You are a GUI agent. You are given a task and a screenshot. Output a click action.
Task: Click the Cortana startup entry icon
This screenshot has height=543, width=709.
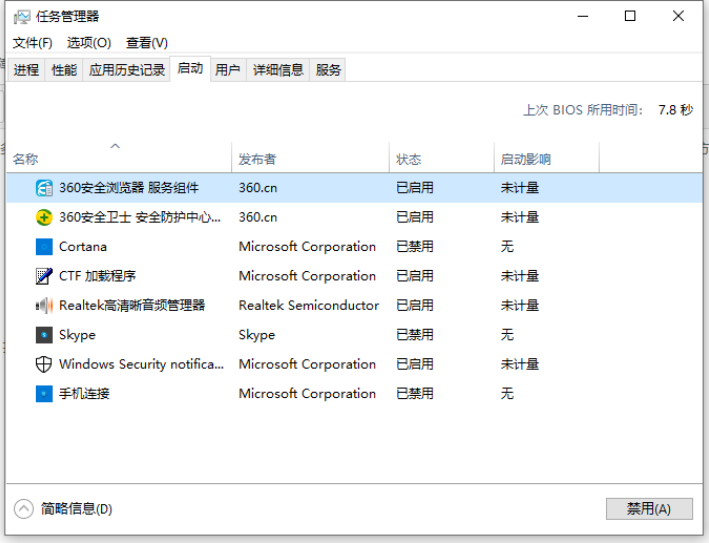click(44, 247)
